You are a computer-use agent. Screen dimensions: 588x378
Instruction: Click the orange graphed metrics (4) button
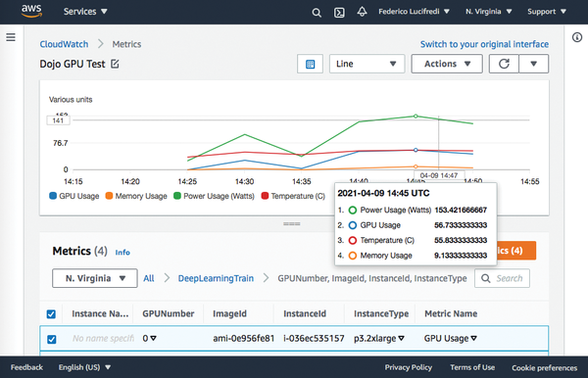coord(516,251)
